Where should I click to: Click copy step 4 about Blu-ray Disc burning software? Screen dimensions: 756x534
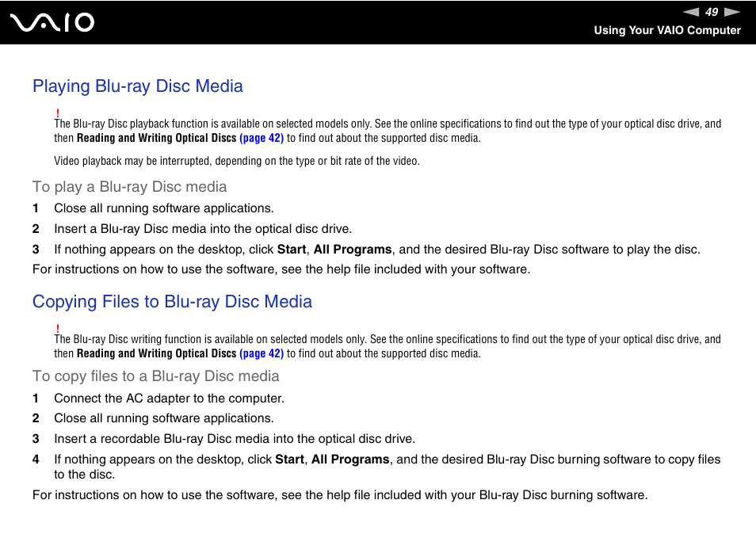click(388, 467)
